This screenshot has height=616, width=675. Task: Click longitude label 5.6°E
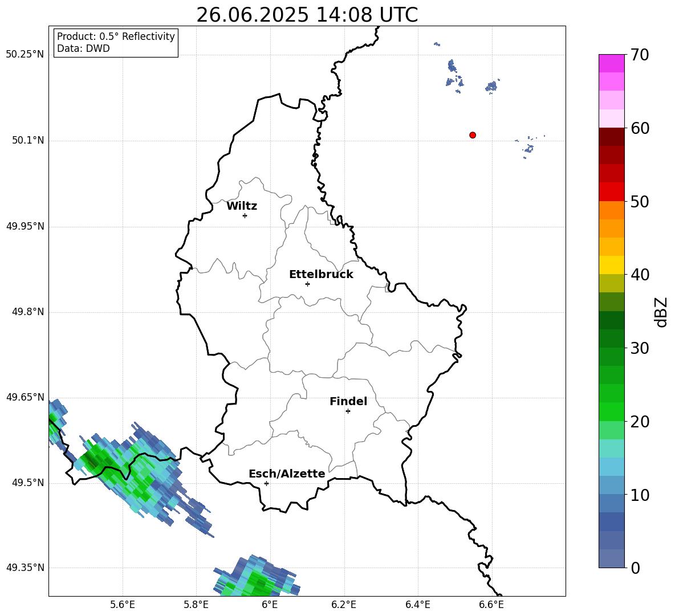click(x=123, y=605)
